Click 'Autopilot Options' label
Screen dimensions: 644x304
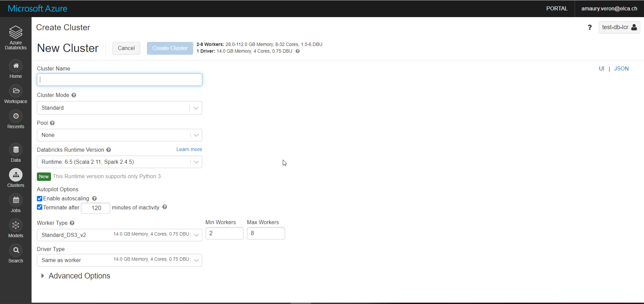pos(58,189)
